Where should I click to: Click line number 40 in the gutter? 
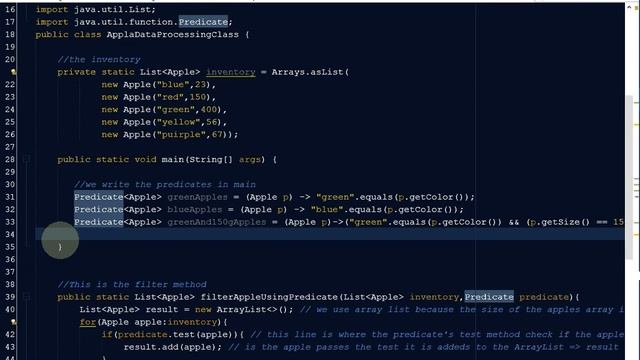[10, 309]
